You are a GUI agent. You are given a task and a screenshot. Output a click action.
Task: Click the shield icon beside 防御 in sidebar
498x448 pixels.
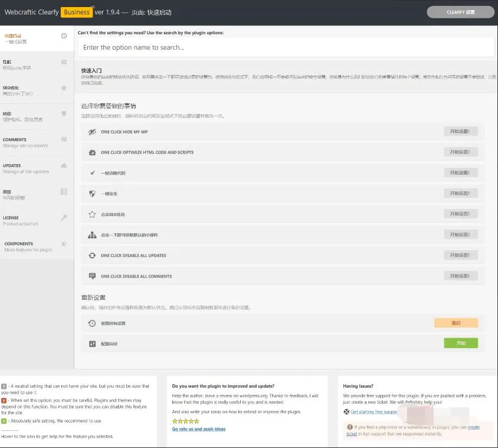(64, 113)
